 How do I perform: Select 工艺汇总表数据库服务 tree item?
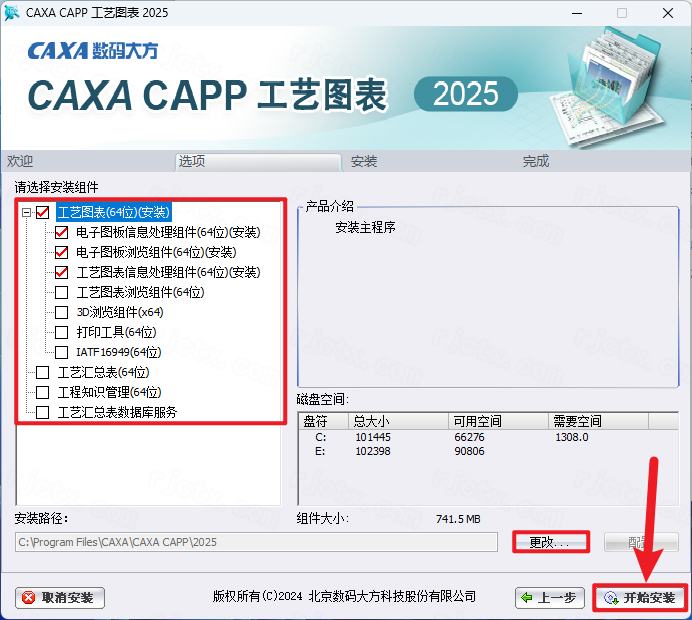point(117,412)
